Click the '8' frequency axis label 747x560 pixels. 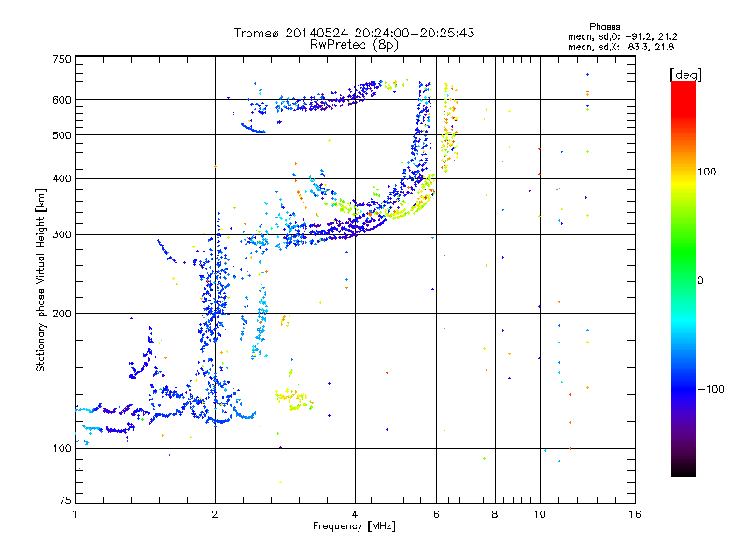pyautogui.click(x=495, y=514)
